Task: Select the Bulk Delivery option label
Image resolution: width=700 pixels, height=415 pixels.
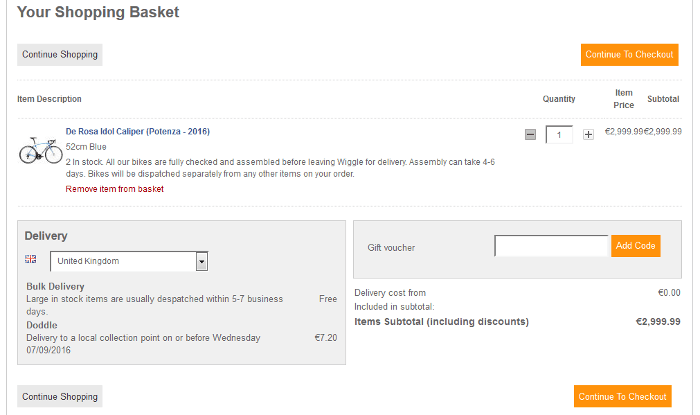Action: pyautogui.click(x=56, y=286)
